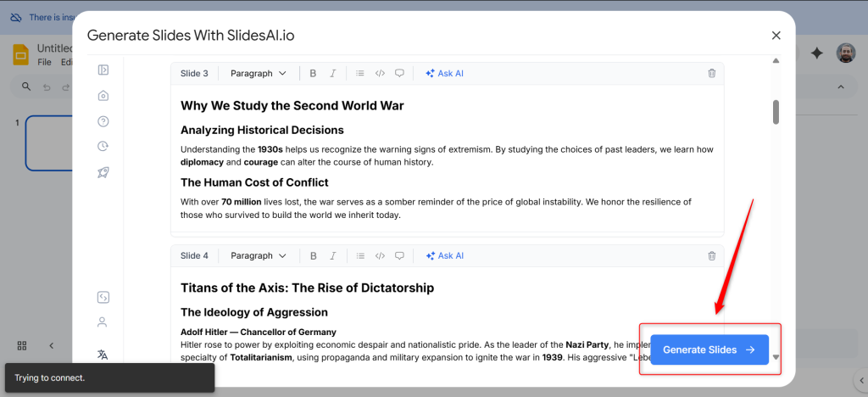Click the translate language icon in sidebar
This screenshot has width=868, height=397.
pos(103,355)
